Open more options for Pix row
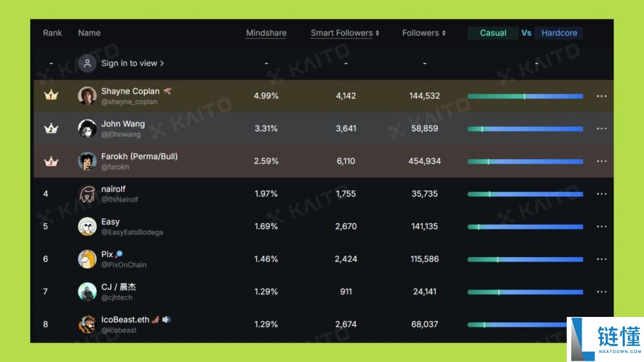Screen dimensions: 644x362 pyautogui.click(x=601, y=260)
